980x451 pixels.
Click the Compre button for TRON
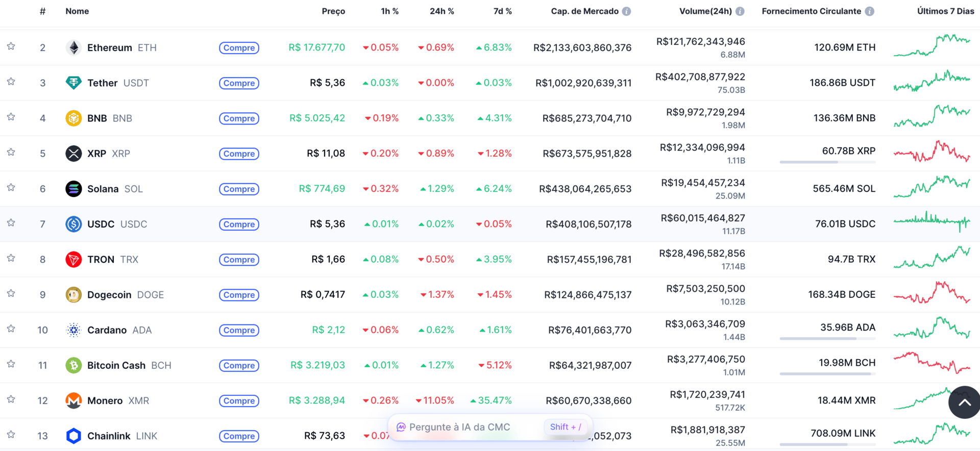click(239, 260)
